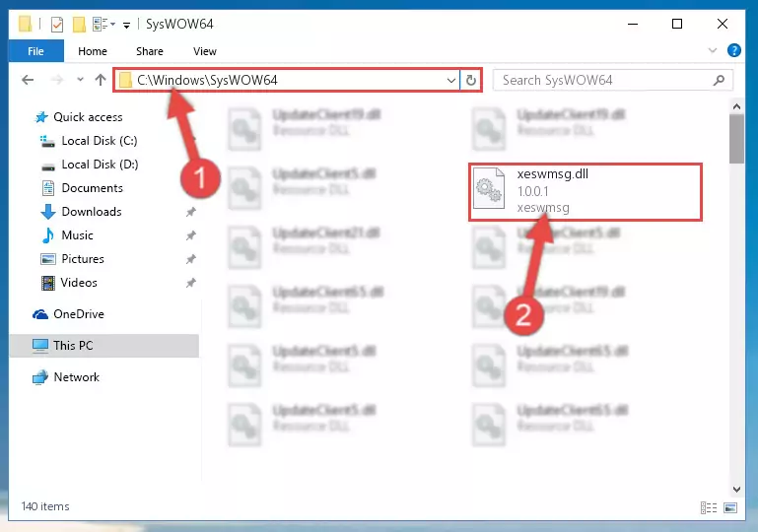The image size is (758, 532).
Task: Click the 140 items status text
Action: [x=45, y=506]
